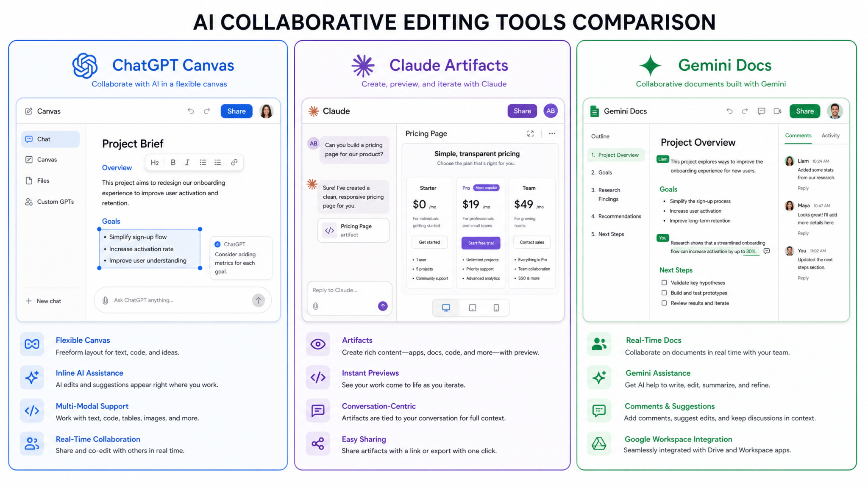This screenshot has height=488, width=868.
Task: Toggle bold in the formatting toolbar
Action: tap(173, 162)
